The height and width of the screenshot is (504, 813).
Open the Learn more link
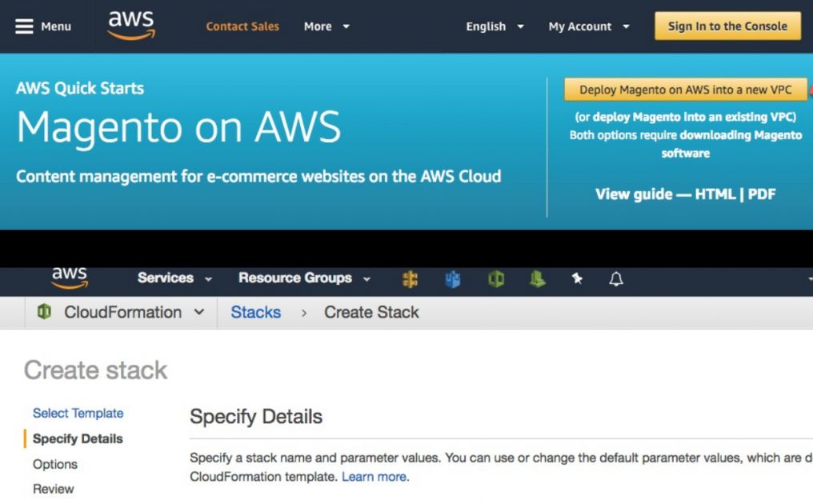(x=374, y=476)
